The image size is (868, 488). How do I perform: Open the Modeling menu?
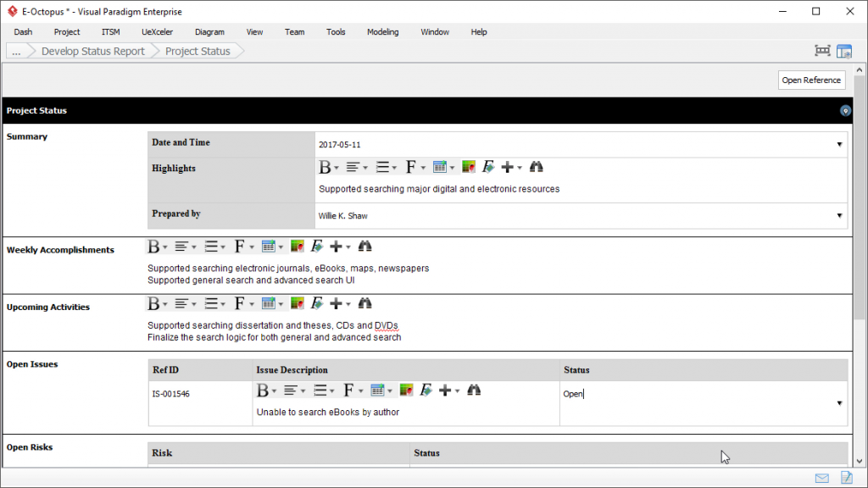pyautogui.click(x=382, y=31)
